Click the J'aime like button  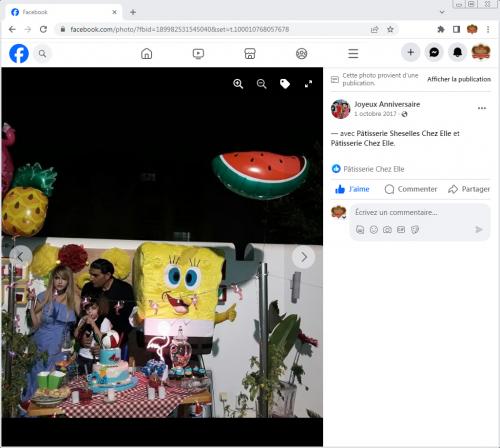click(x=352, y=189)
